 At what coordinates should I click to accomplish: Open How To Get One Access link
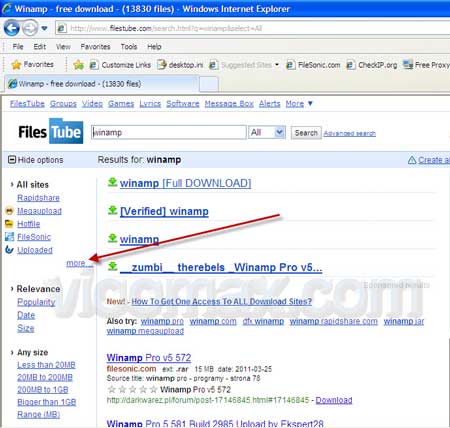click(x=221, y=302)
